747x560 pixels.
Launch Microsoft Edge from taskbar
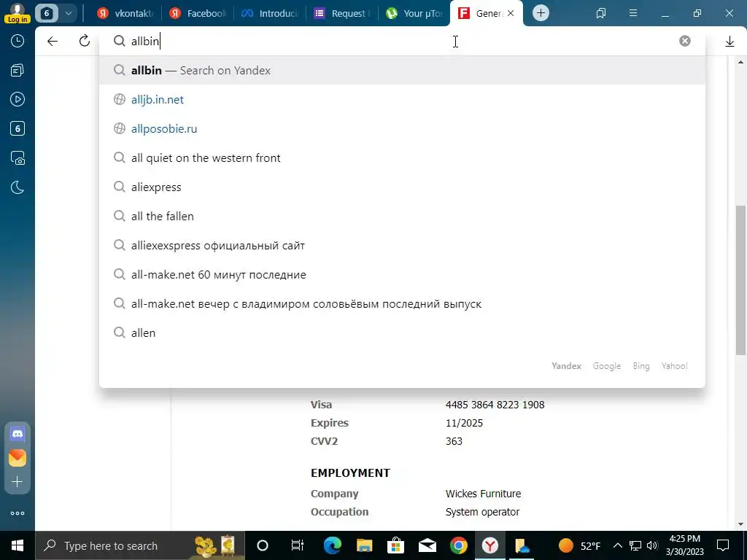click(333, 545)
